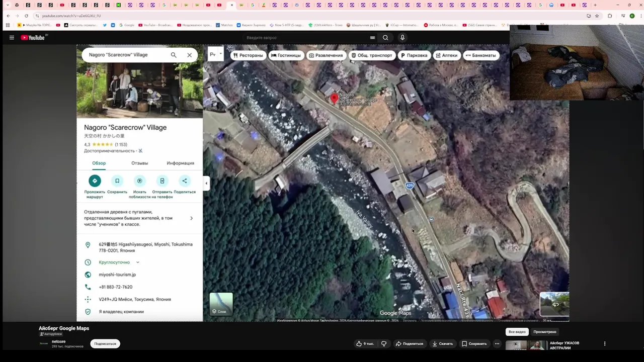Collapse the Maps side panel arrow
This screenshot has width=644, height=362.
coord(206,183)
